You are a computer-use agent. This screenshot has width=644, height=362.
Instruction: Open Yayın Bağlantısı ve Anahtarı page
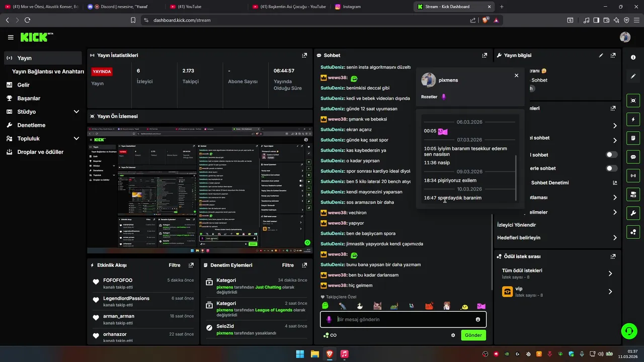[48, 71]
